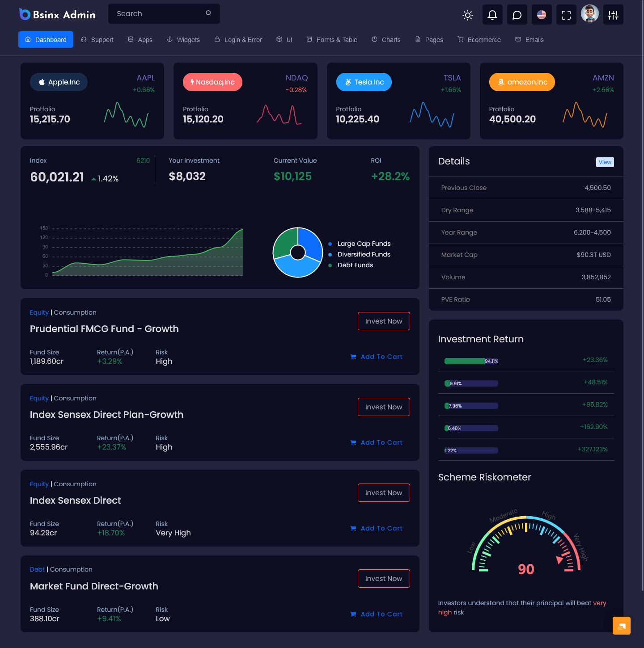Screen dimensions: 644x648
Task: Select the Dashboard tab
Action: (x=46, y=40)
